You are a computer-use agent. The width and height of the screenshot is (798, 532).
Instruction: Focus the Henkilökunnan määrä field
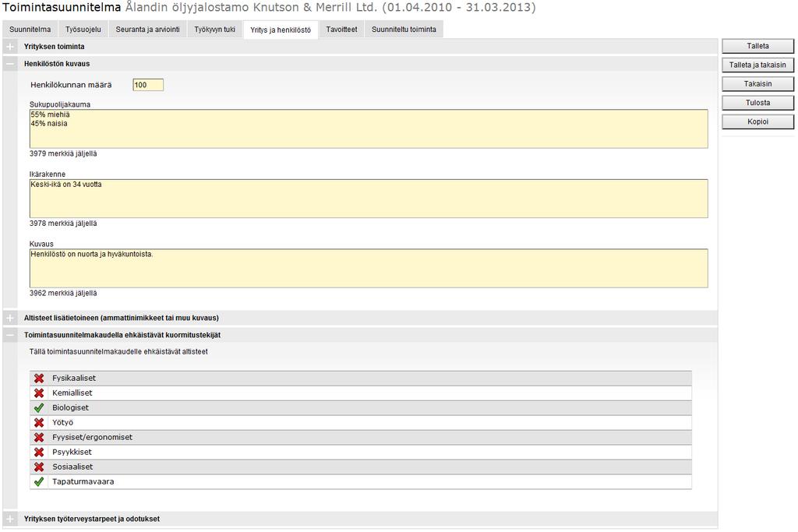click(x=148, y=85)
